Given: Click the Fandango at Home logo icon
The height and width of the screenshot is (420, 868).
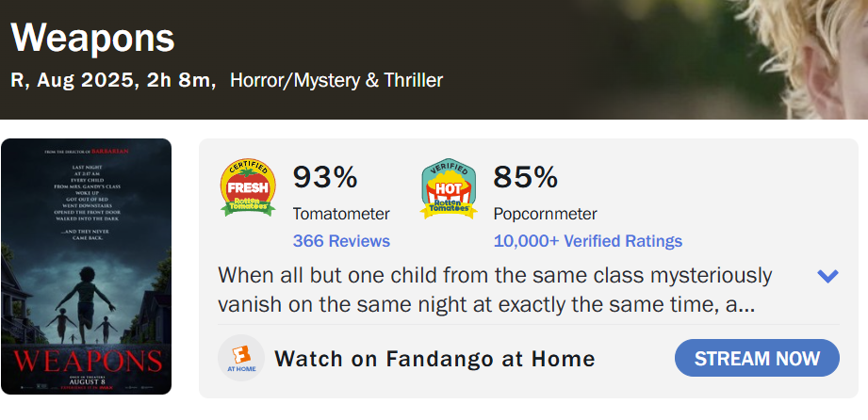Looking at the screenshot, I should click(240, 359).
